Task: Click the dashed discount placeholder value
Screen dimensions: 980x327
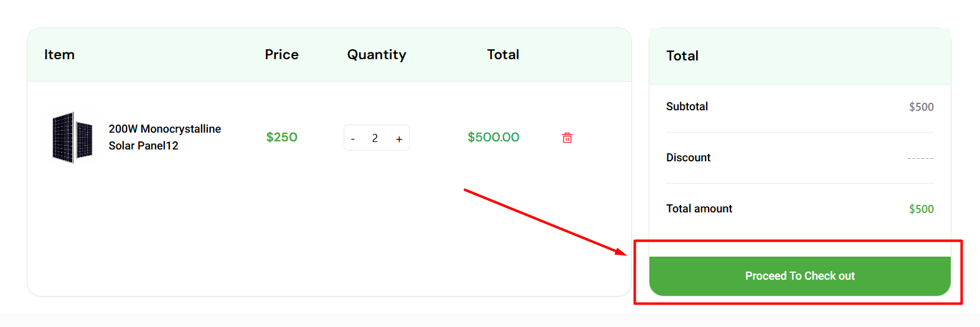Action: click(x=921, y=159)
